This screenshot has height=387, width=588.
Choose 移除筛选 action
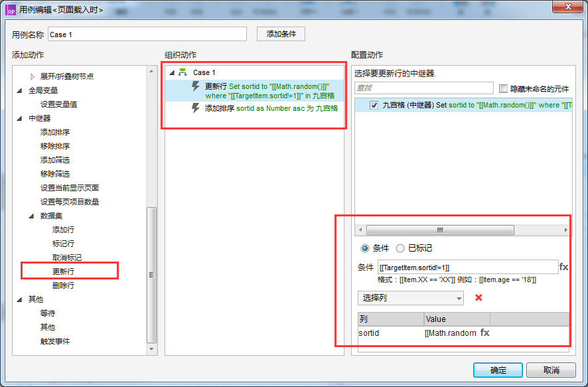55,174
